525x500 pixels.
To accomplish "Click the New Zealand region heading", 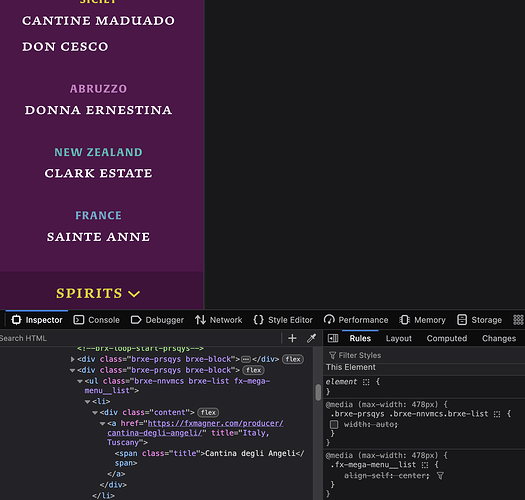I will click(98, 152).
